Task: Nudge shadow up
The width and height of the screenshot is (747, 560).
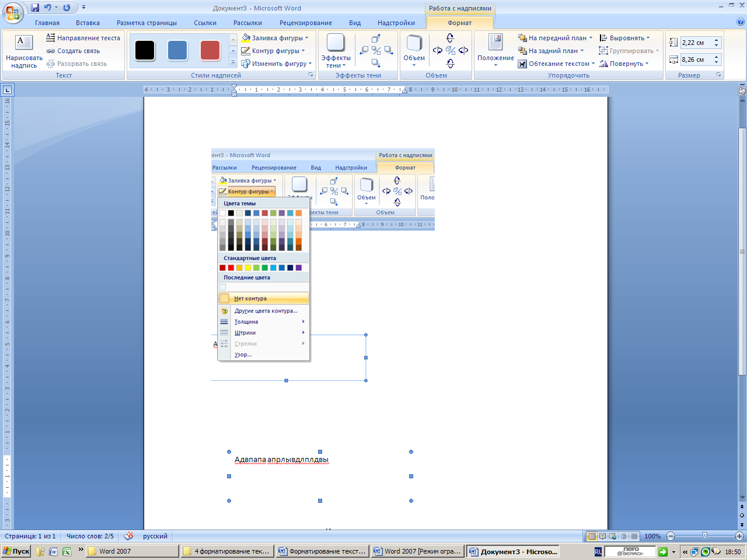Action: pos(376,39)
